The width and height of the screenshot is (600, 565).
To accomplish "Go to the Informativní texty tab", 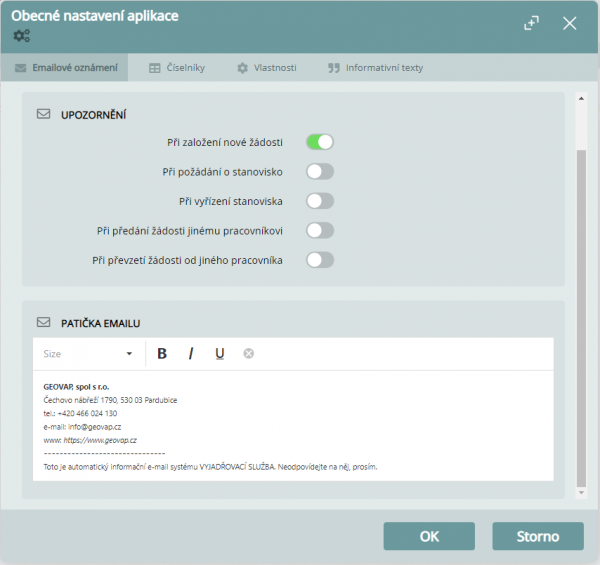I will [375, 68].
